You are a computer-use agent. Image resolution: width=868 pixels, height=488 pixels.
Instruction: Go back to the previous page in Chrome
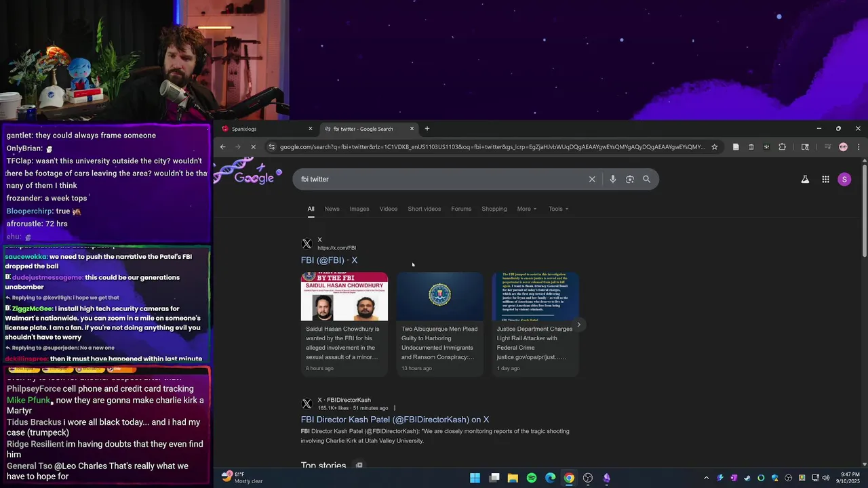click(222, 147)
